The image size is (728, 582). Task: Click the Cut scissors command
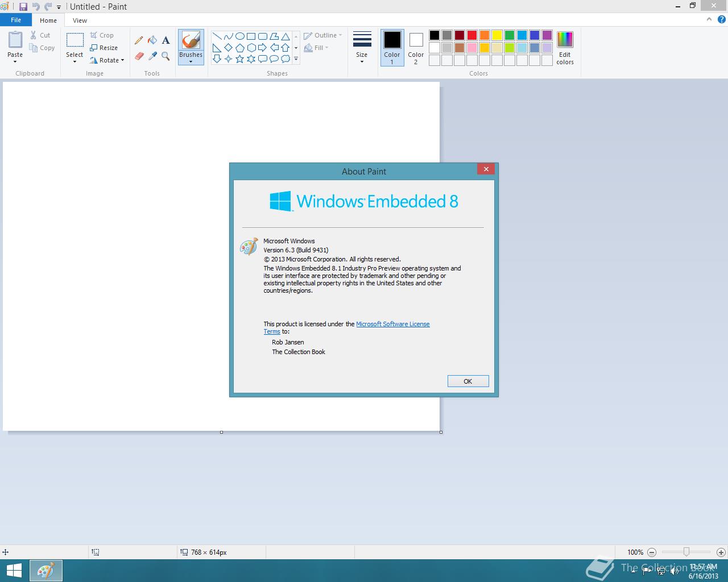click(x=40, y=35)
